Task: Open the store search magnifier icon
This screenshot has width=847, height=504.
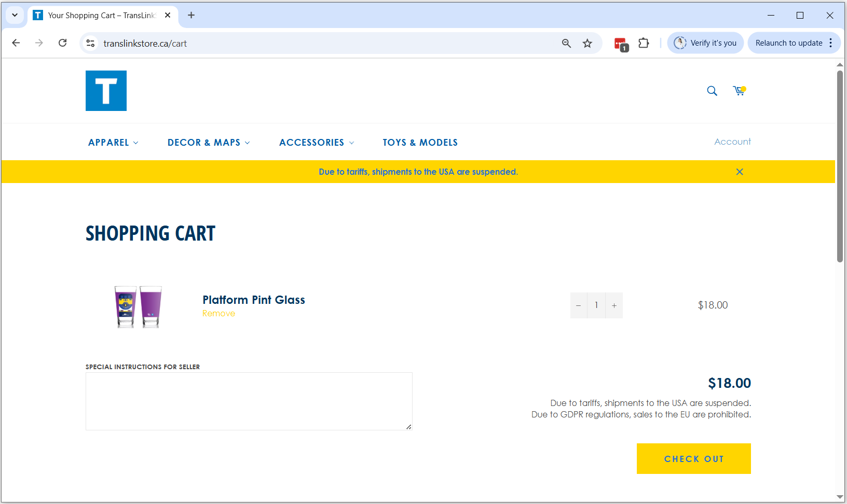Action: click(x=712, y=91)
